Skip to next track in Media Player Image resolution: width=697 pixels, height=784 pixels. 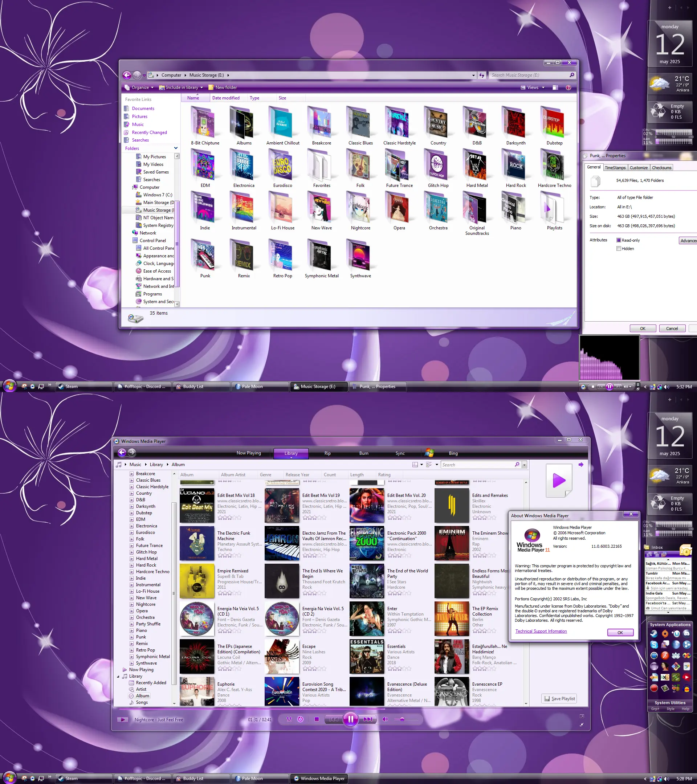367,719
